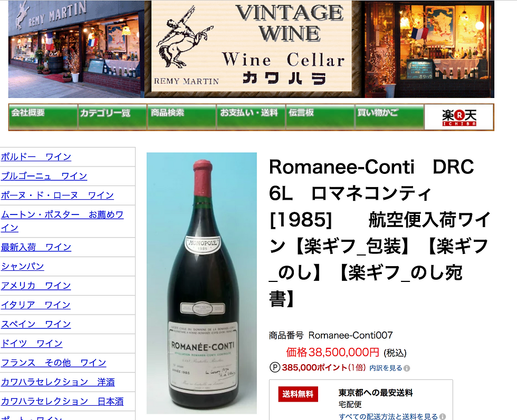The height and width of the screenshot is (420, 517).
Task: Open the カワハラセレクション 洋酒 link
Action: [x=58, y=382]
